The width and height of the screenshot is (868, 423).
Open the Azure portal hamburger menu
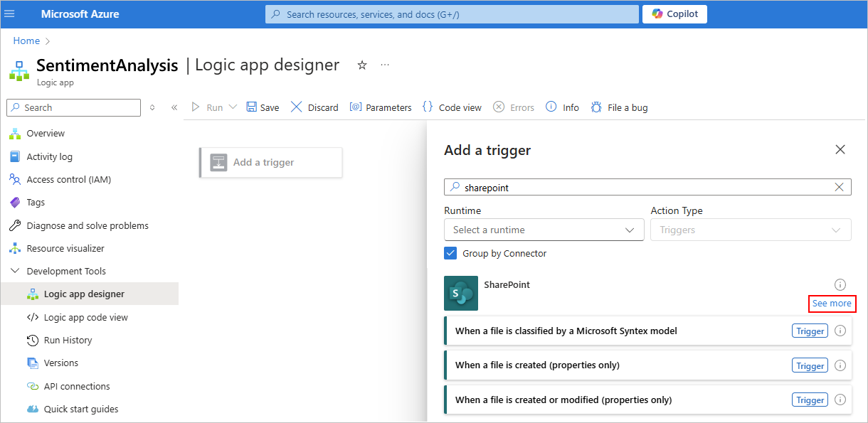click(x=10, y=14)
